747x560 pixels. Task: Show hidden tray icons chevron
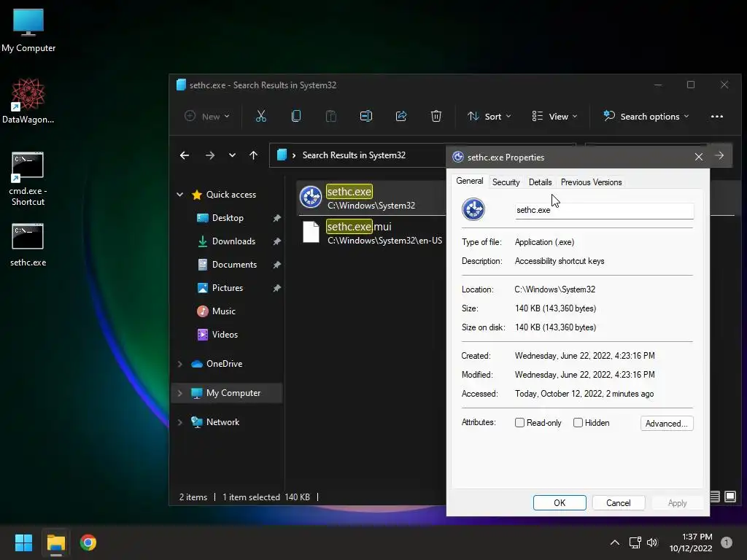(x=615, y=542)
